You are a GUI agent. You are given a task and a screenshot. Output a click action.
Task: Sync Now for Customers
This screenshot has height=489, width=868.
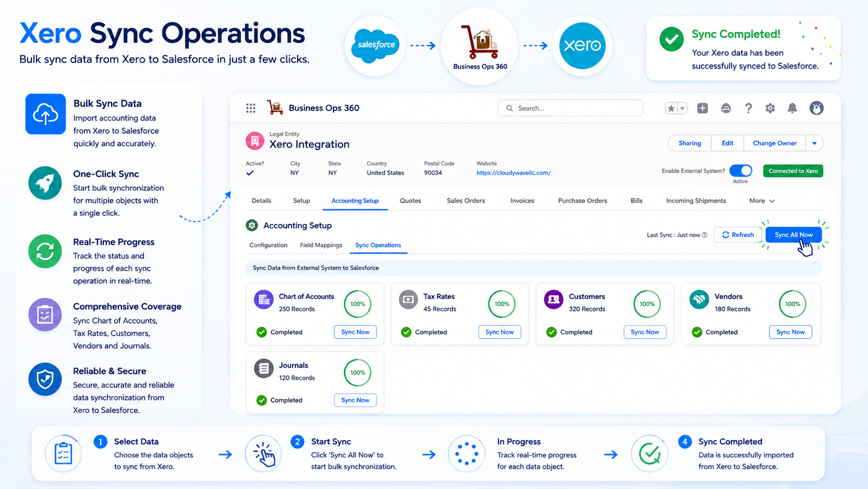tap(645, 332)
